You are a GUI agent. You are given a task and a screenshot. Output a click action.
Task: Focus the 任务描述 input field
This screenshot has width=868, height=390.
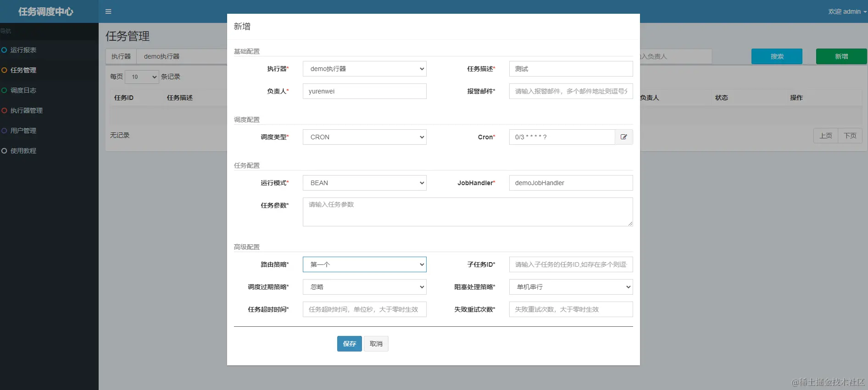(571, 69)
